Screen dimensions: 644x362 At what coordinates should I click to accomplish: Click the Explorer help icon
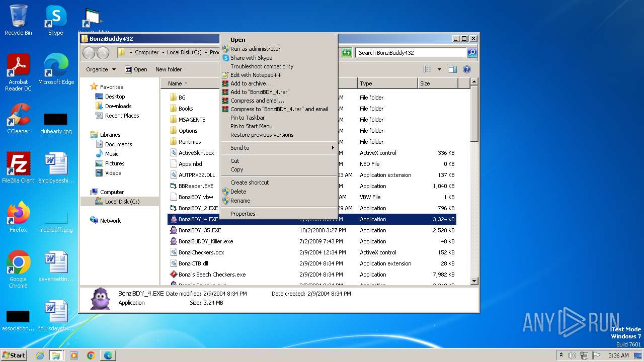coord(466,69)
